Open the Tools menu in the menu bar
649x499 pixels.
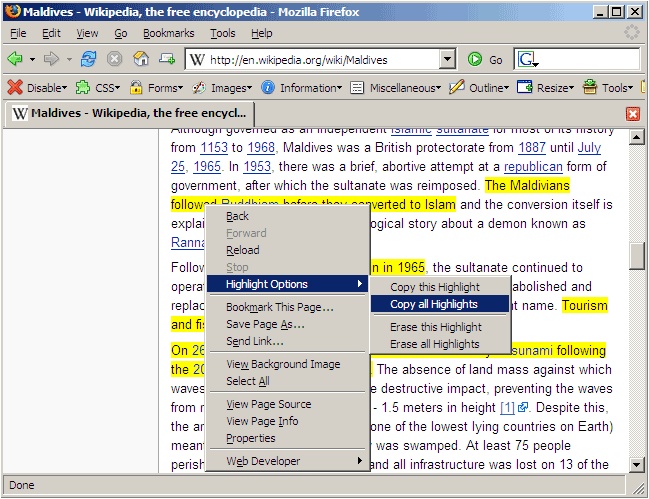223,33
